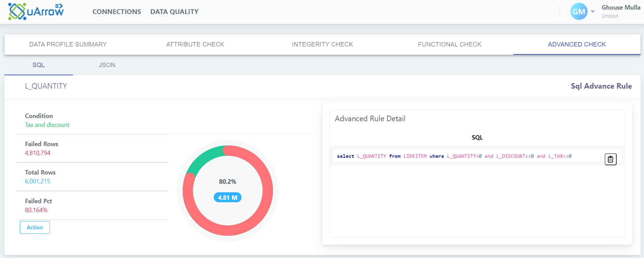This screenshot has width=644, height=258.
Task: Select the ADVANCED CHECK tab
Action: tap(577, 44)
